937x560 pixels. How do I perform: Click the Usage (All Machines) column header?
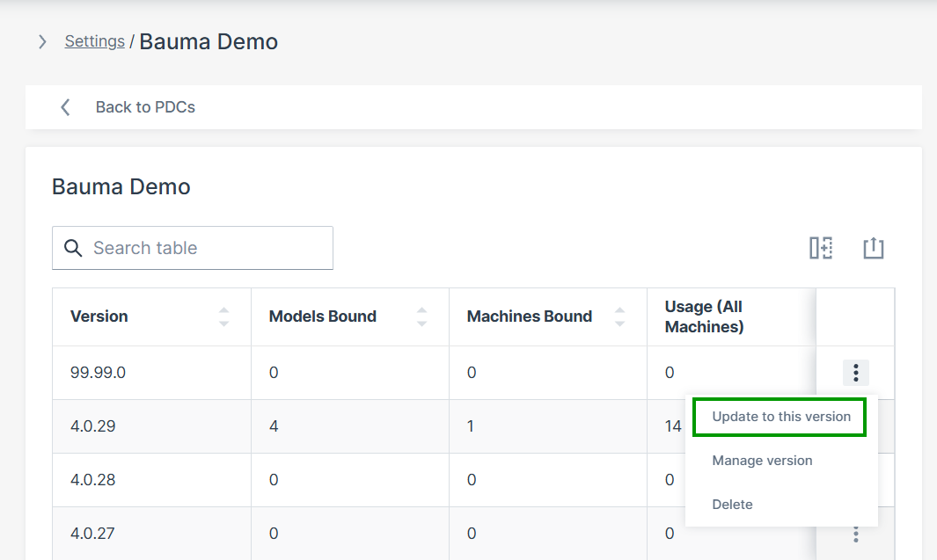(704, 316)
